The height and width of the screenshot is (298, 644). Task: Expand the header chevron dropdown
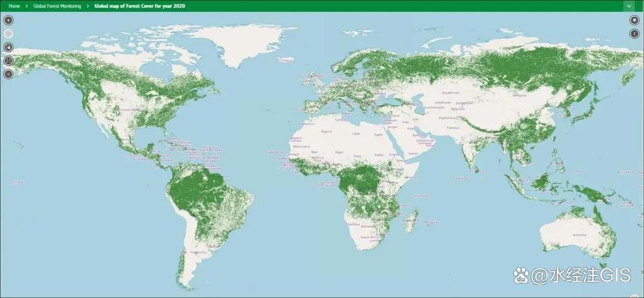[629, 6]
